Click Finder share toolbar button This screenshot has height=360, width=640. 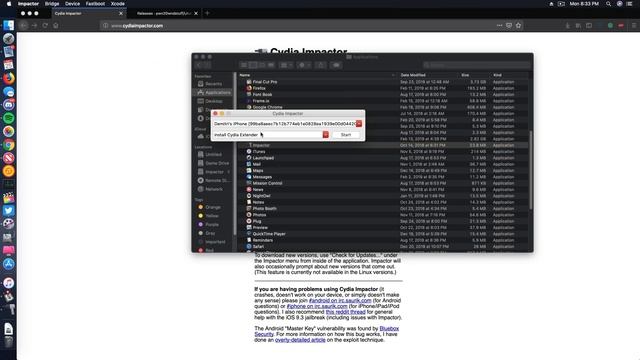pos(321,65)
